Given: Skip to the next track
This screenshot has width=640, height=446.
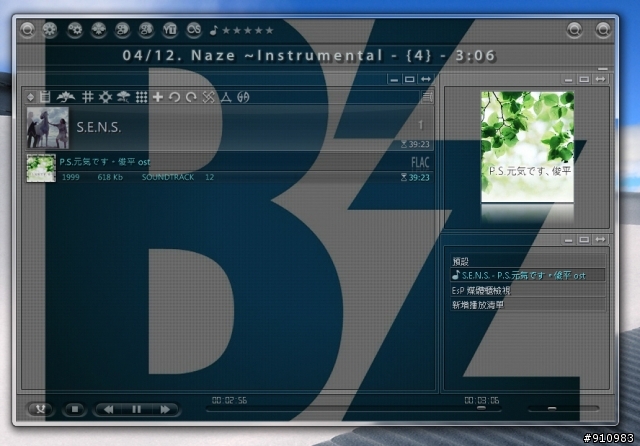Looking at the screenshot, I should tap(164, 409).
